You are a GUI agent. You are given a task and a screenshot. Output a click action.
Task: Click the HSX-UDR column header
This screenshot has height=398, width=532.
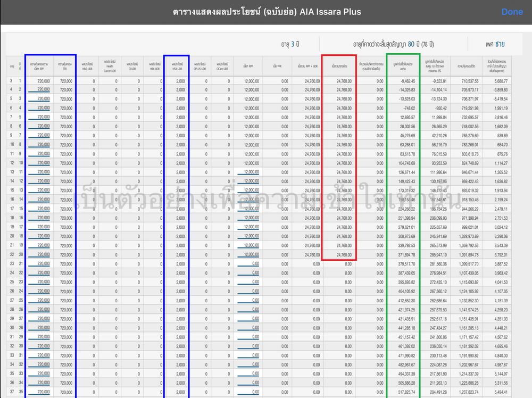coord(177,66)
